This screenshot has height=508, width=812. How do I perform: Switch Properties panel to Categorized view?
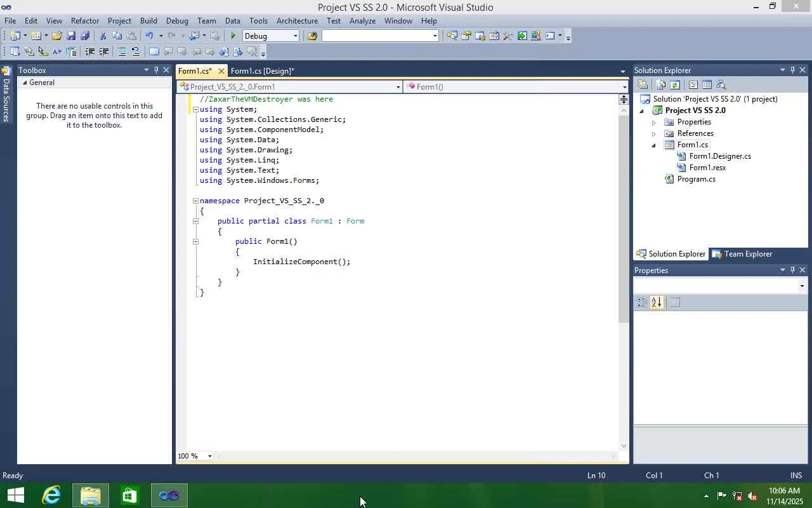pyautogui.click(x=642, y=302)
